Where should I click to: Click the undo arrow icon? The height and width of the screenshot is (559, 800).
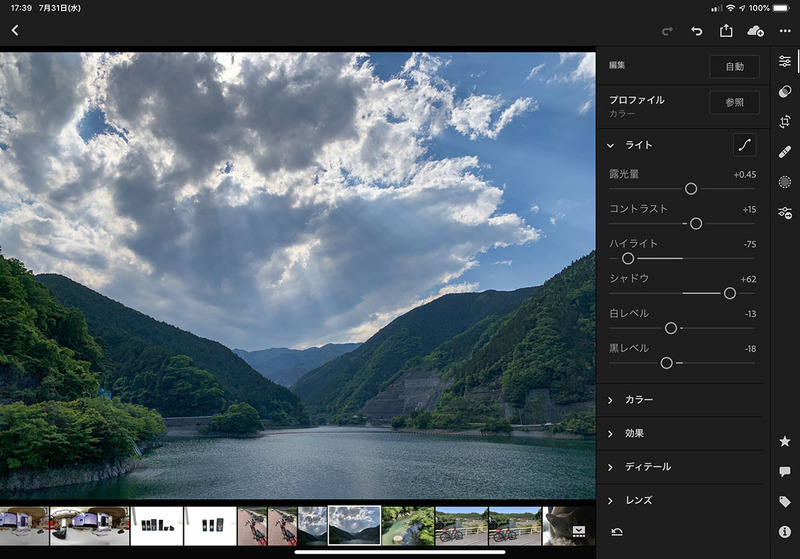(x=696, y=32)
